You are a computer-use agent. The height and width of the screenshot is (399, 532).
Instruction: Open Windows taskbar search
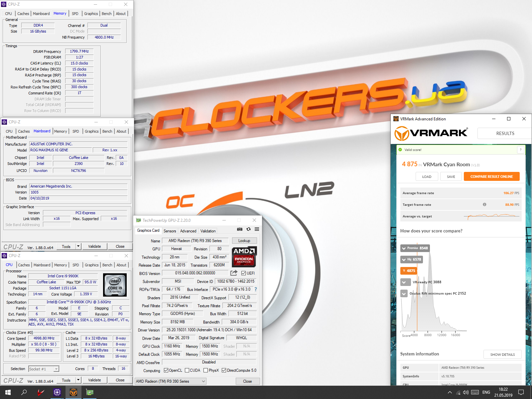pyautogui.click(x=24, y=392)
